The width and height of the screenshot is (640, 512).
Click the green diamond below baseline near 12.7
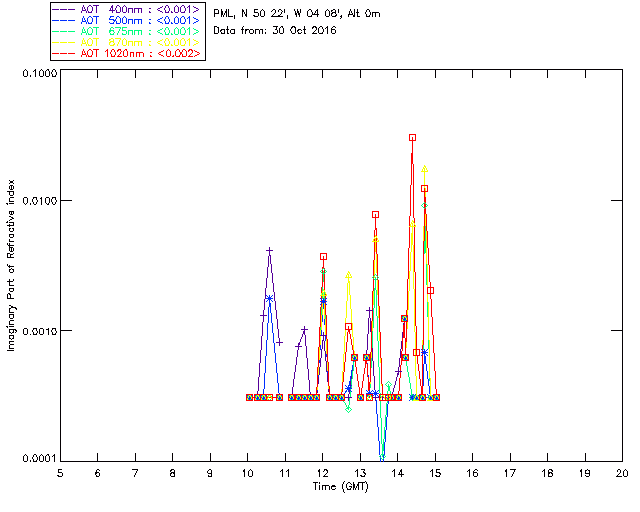349,409
